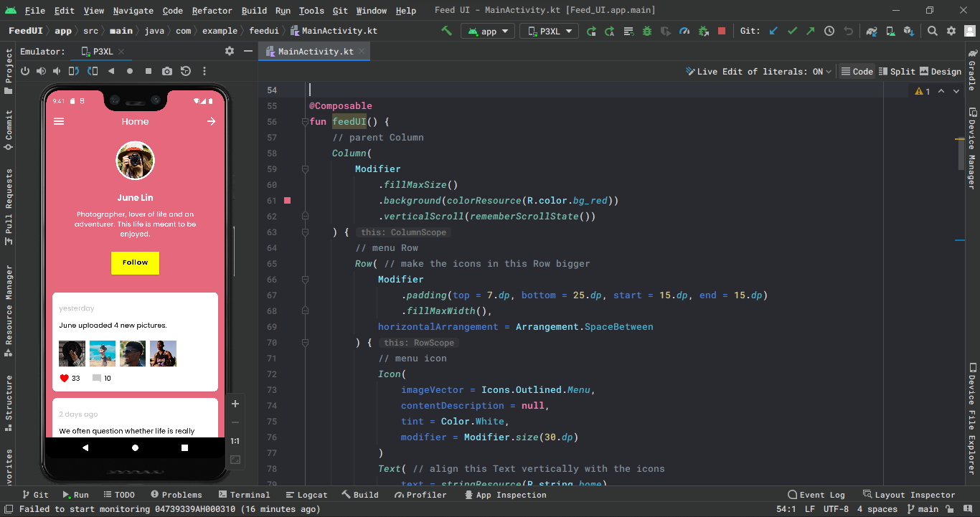Screen dimensions: 980x517
Task: Commit changes using the green check icon
Action: (793, 31)
